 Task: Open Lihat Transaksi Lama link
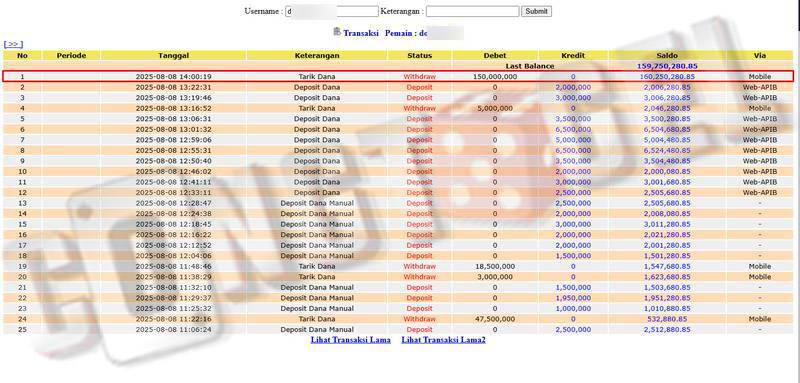click(351, 340)
